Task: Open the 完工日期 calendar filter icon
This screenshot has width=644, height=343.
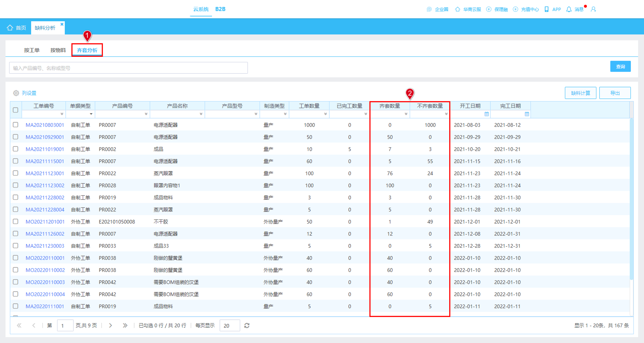Action: pyautogui.click(x=527, y=114)
